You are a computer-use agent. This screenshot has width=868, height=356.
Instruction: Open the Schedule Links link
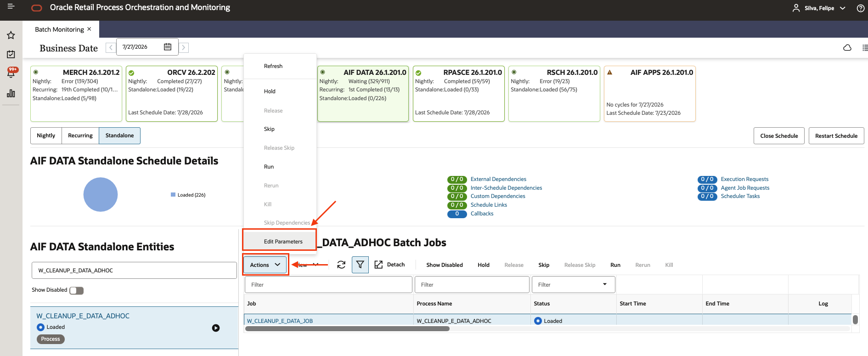pyautogui.click(x=489, y=205)
